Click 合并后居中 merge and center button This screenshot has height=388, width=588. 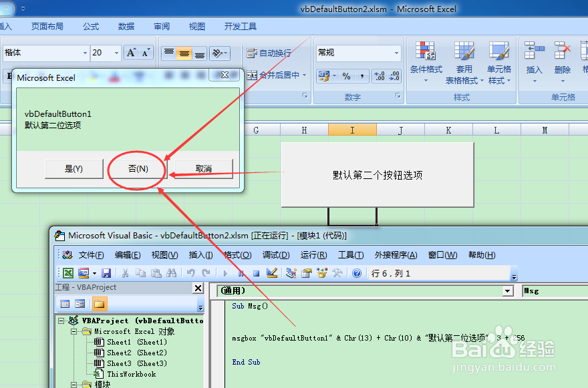273,75
